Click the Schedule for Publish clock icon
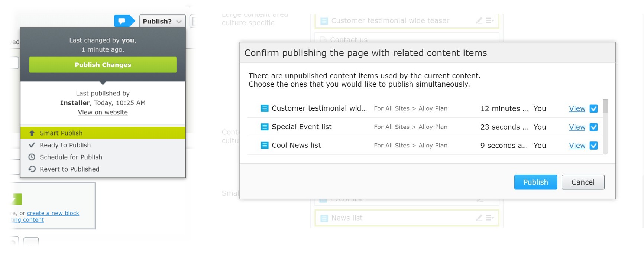Screen dimensions: 644x267 32,157
